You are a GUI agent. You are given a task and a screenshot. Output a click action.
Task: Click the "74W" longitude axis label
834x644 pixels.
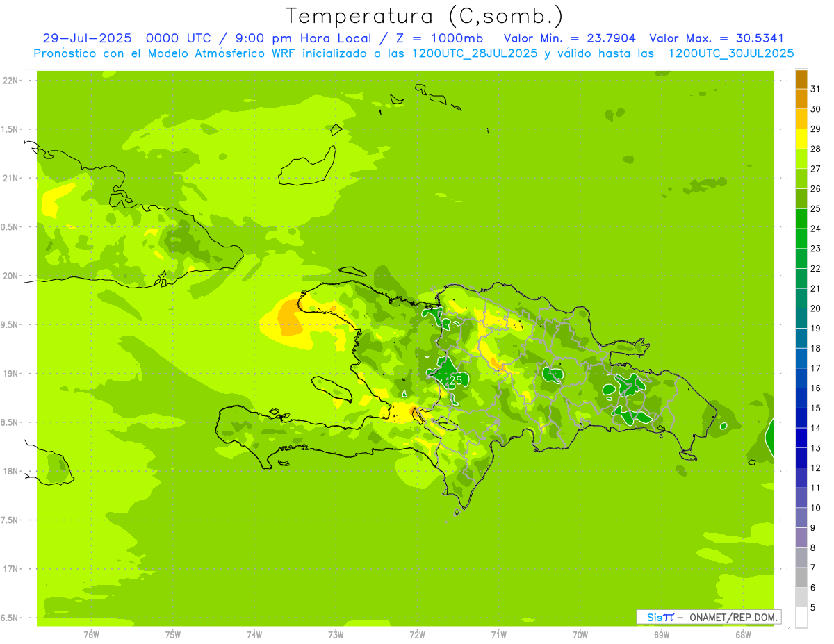coord(254,634)
